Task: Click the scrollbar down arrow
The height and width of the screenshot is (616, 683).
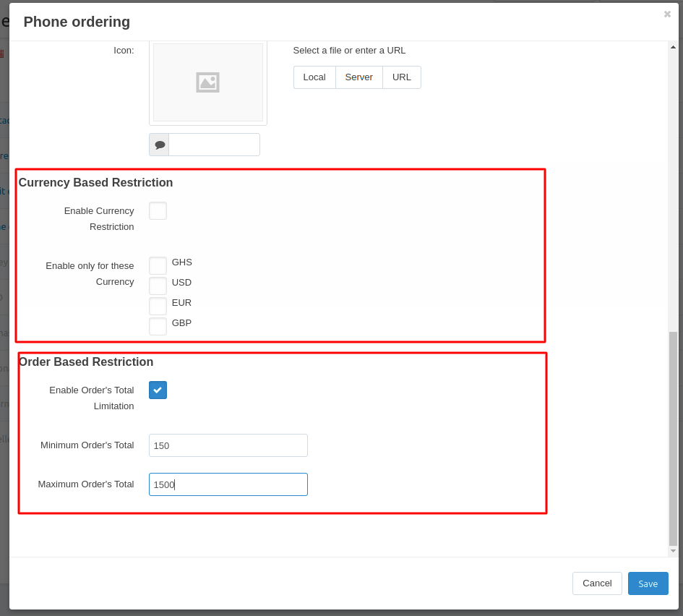Action: [x=673, y=551]
